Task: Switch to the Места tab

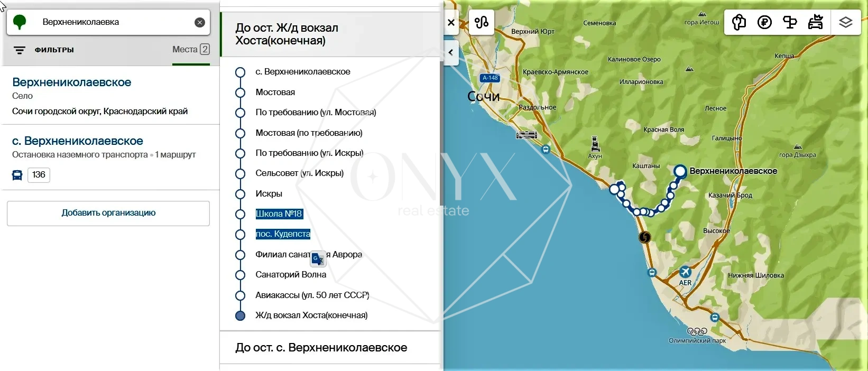Action: pyautogui.click(x=190, y=50)
